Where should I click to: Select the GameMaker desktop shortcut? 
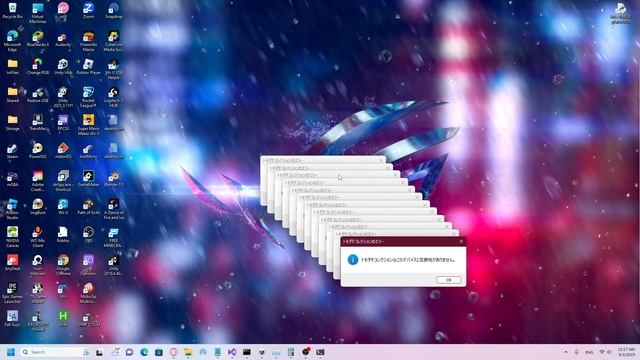tap(88, 178)
